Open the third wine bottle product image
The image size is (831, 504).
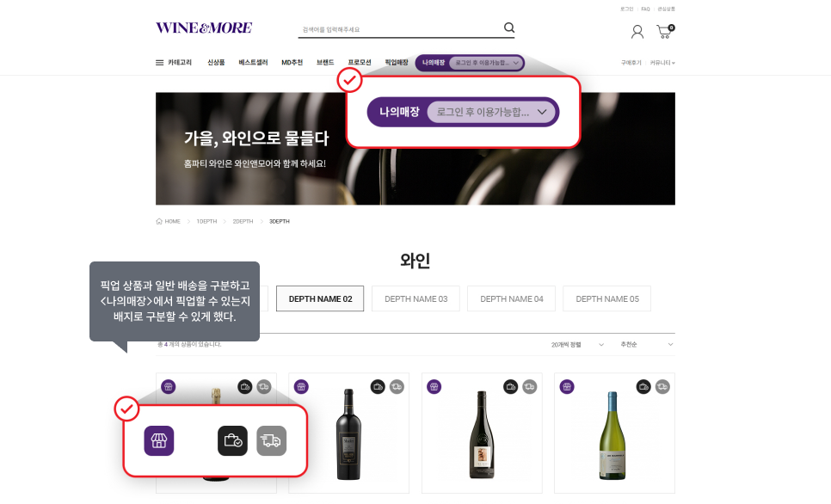(x=482, y=434)
